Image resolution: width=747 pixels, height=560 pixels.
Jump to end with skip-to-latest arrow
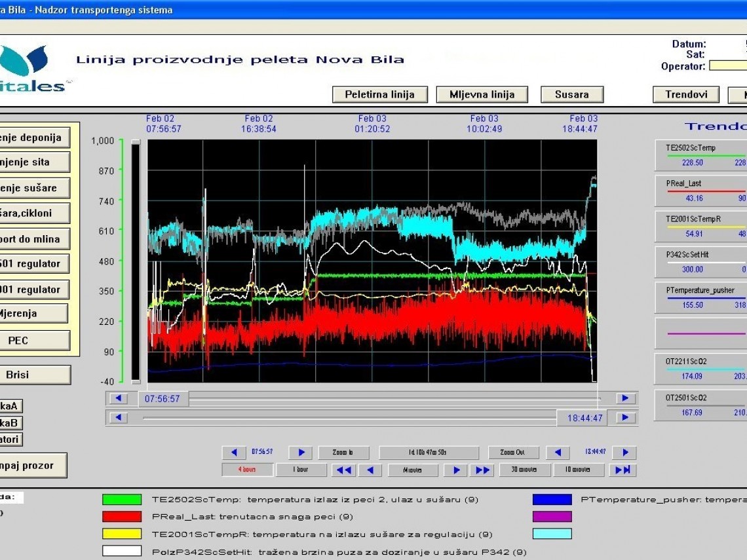click(622, 470)
